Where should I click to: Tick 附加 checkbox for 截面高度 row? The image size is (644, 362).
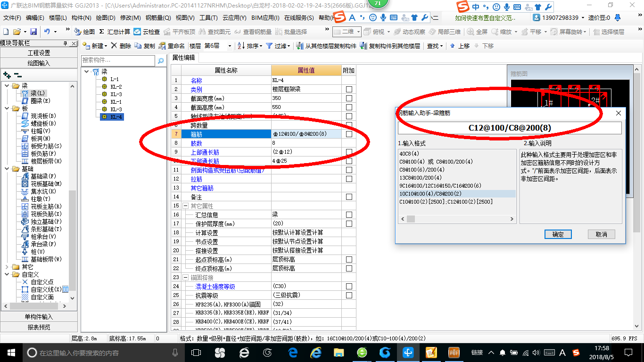(349, 107)
